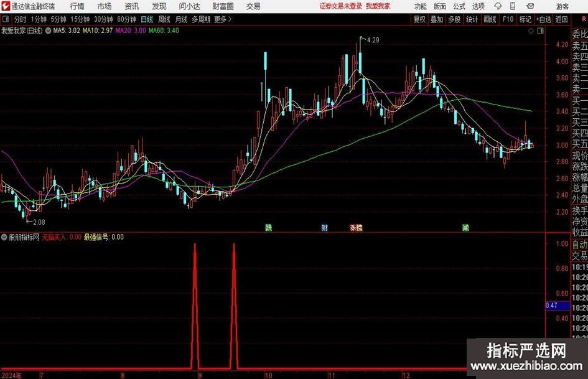The height and width of the screenshot is (379, 588).
Task: Click the MA10: 2.97 indicator value
Action: pos(98,30)
